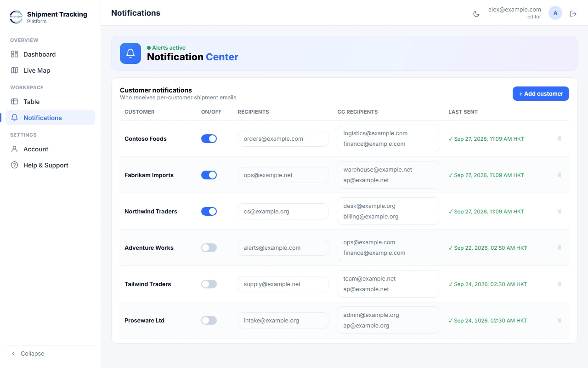This screenshot has width=588, height=368.
Task: Open the user avatar A
Action: pos(555,13)
